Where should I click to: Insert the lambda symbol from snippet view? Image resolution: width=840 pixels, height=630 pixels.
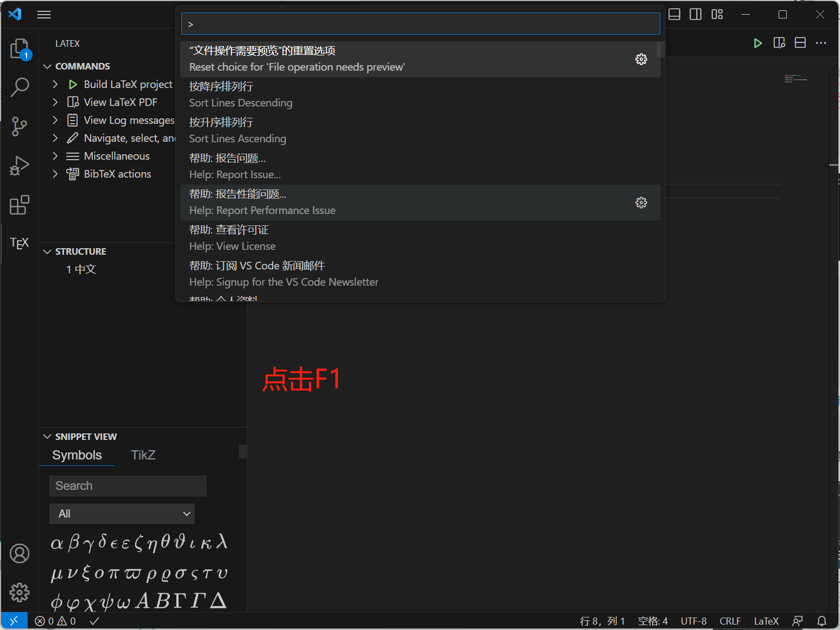222,541
